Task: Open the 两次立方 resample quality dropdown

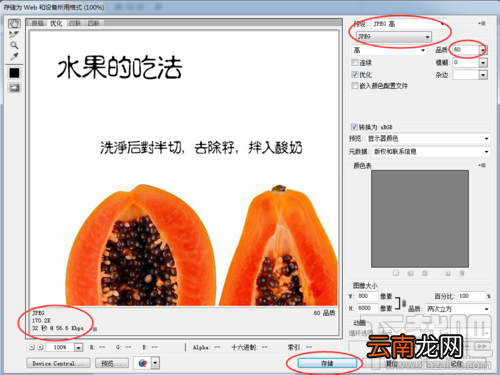Action: click(458, 309)
